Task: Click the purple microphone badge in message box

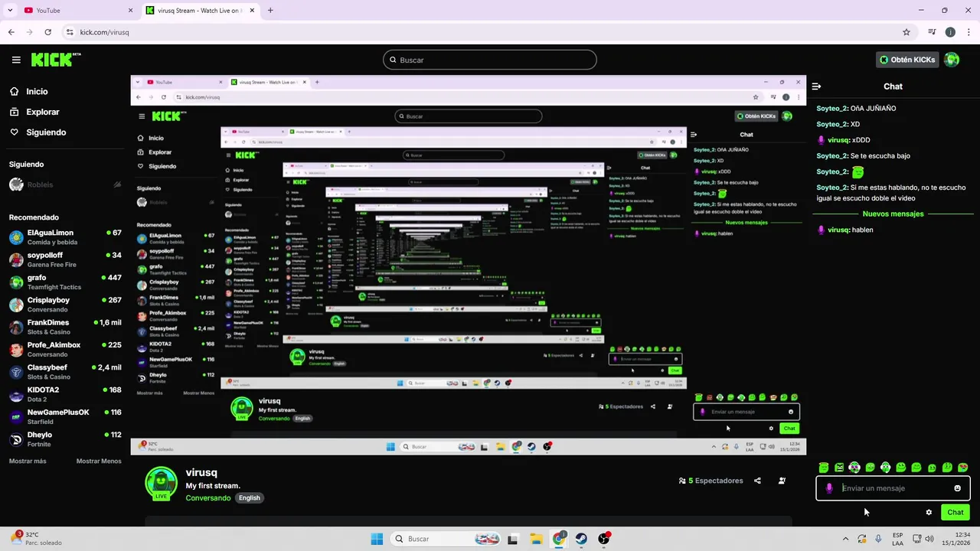Action: (829, 488)
